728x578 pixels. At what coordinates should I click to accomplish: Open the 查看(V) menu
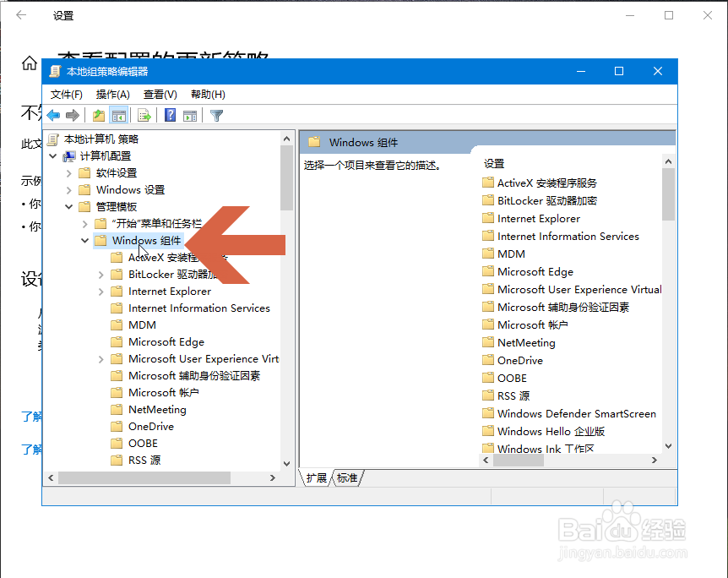(160, 95)
